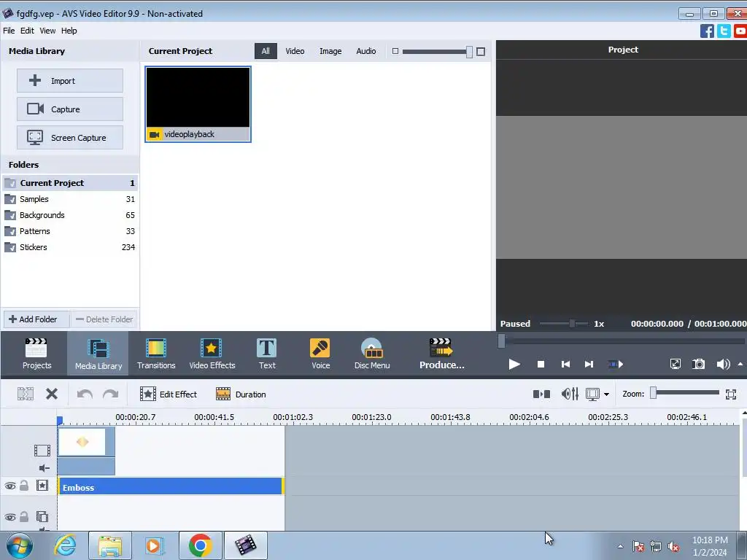Redo the last action
Image resolution: width=747 pixels, height=560 pixels.
click(111, 394)
